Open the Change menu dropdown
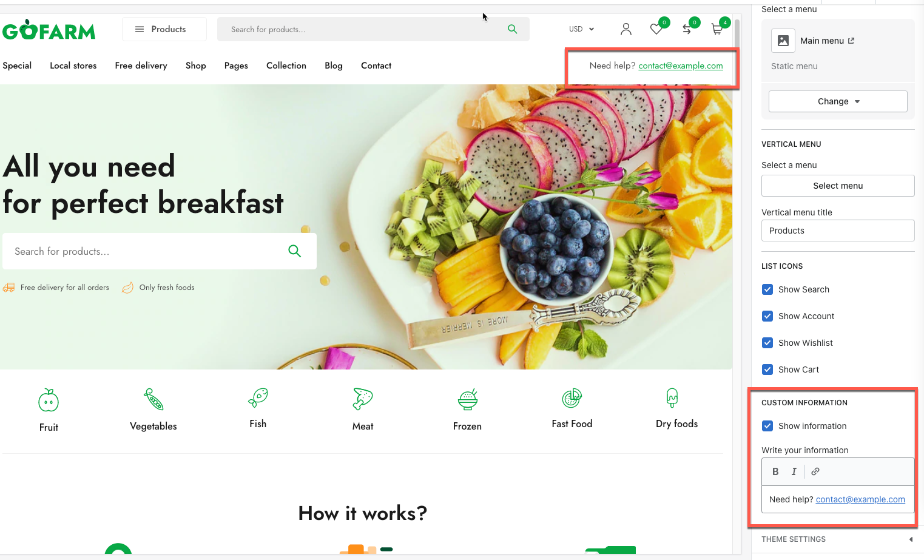The width and height of the screenshot is (924, 560). [838, 101]
